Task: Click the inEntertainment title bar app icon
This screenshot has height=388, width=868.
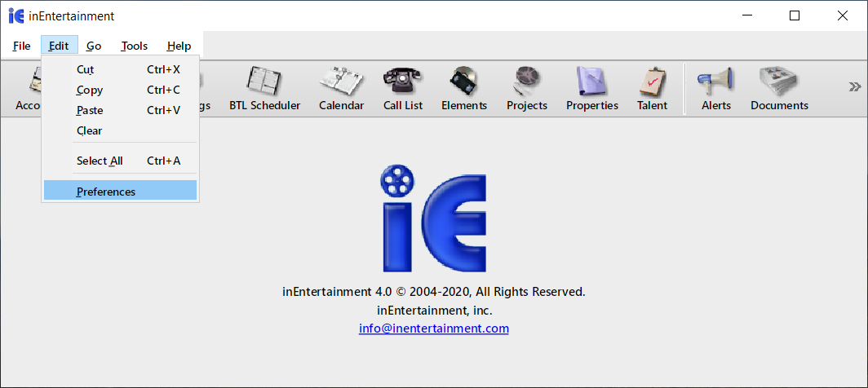Action: click(x=16, y=16)
